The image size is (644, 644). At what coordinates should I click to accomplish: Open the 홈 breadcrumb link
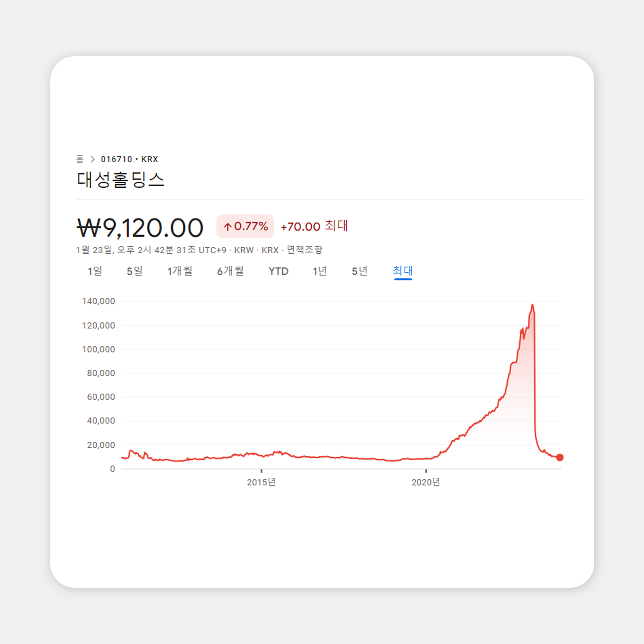pos(80,159)
